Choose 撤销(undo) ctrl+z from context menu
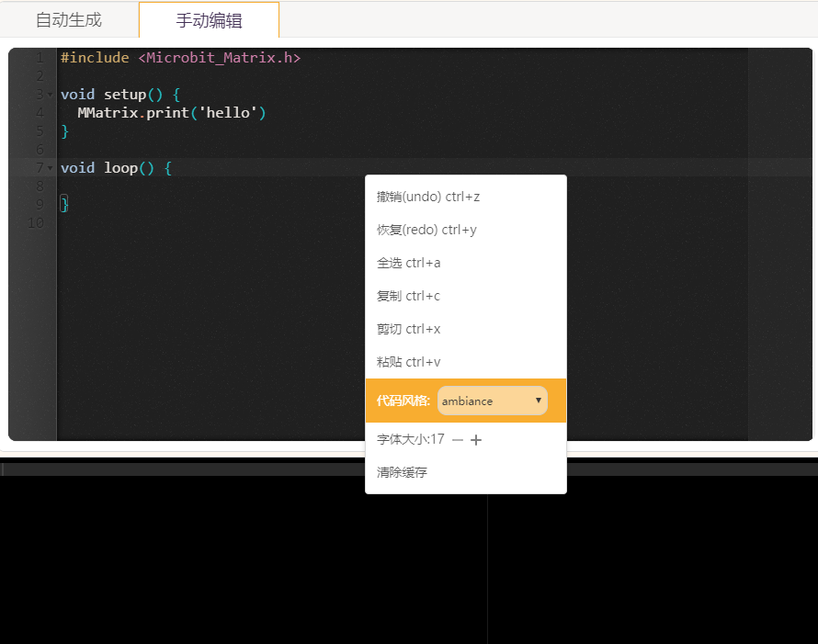Viewport: 818px width, 644px height. pos(465,197)
